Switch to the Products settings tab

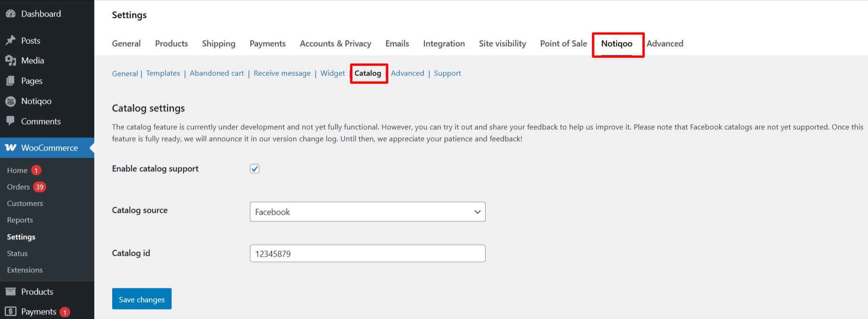pyautogui.click(x=172, y=43)
